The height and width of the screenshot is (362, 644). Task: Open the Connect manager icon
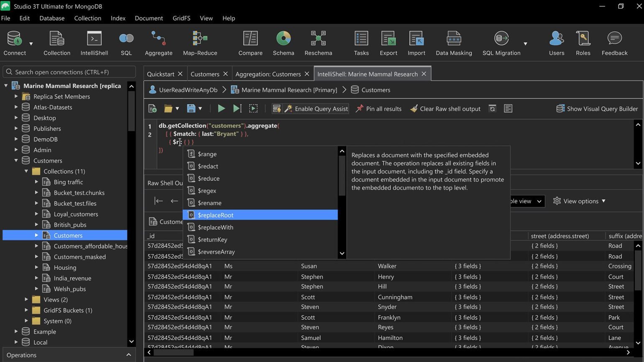(15, 43)
